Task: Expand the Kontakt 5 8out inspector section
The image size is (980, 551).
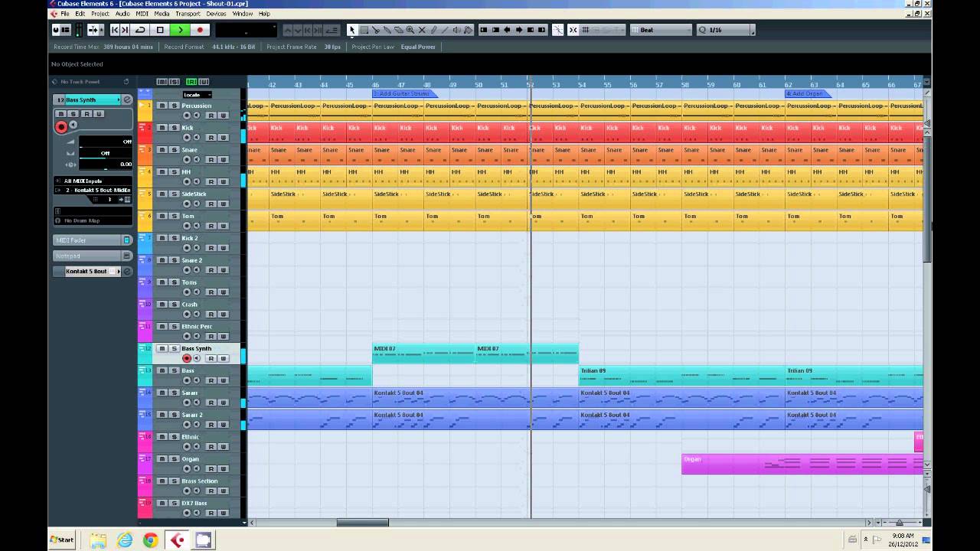Action: tap(92, 272)
